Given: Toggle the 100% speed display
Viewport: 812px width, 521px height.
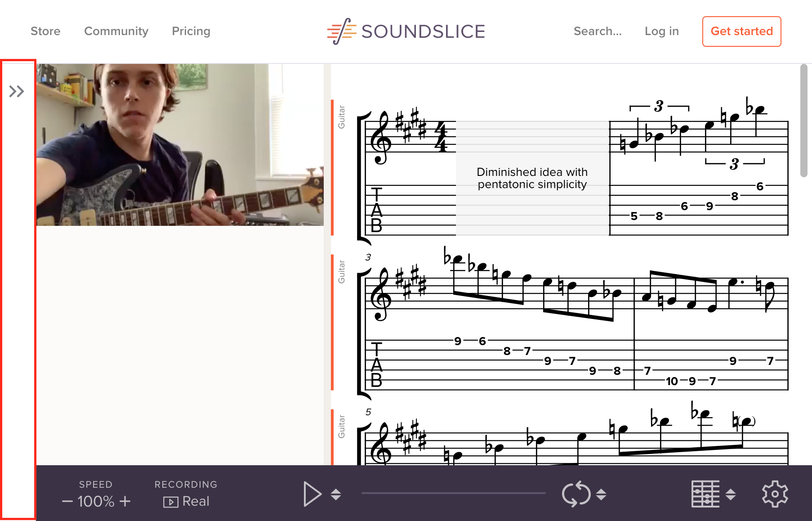Looking at the screenshot, I should click(x=96, y=501).
